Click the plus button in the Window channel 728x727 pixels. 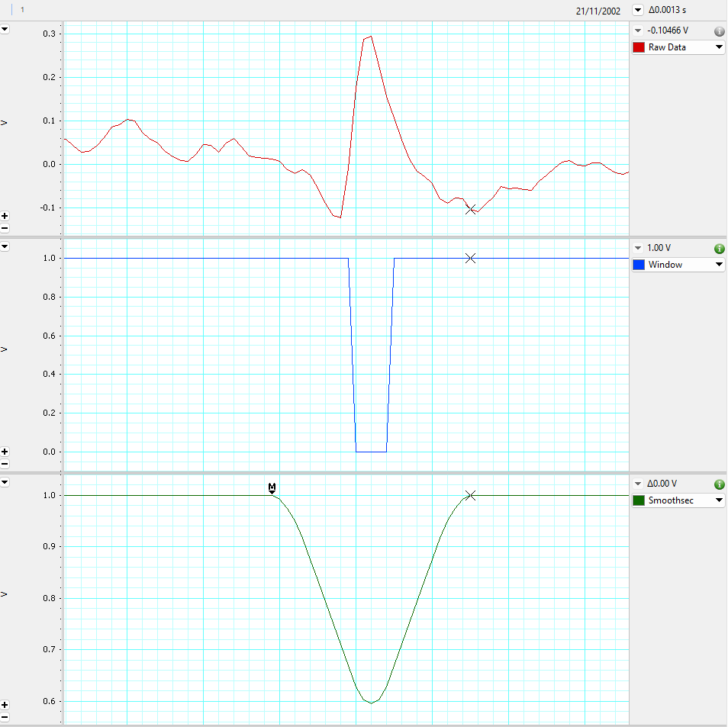pos(5,452)
